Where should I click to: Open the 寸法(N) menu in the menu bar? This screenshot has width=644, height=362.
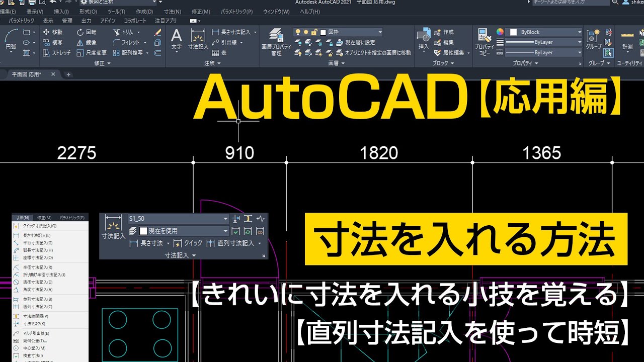click(172, 12)
